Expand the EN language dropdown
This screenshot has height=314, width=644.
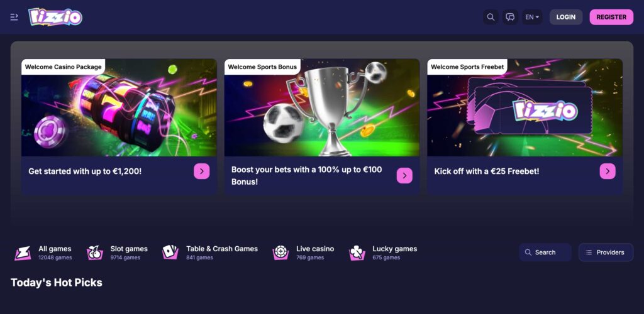pyautogui.click(x=532, y=17)
